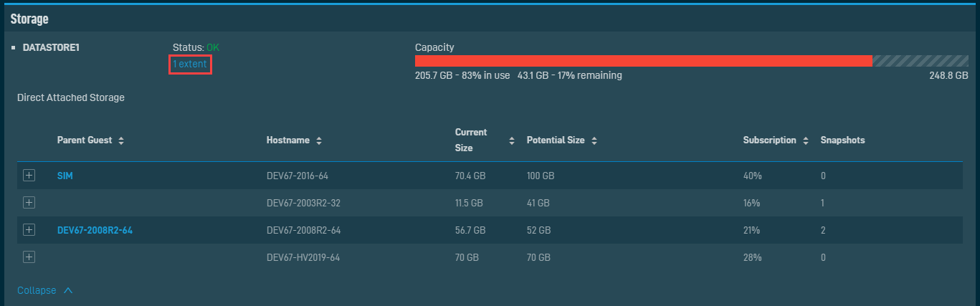Click the Collapse chevron up arrow
This screenshot has height=306, width=980.
(68, 290)
